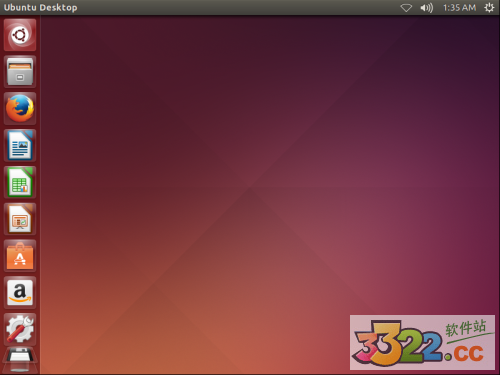Click the top panel empty area
This screenshot has width=500, height=375.
(x=233, y=8)
